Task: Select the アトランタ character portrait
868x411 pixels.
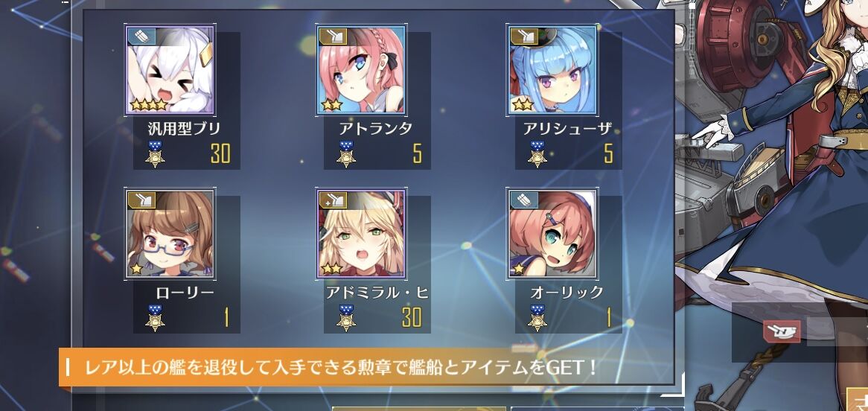Action: 361,70
